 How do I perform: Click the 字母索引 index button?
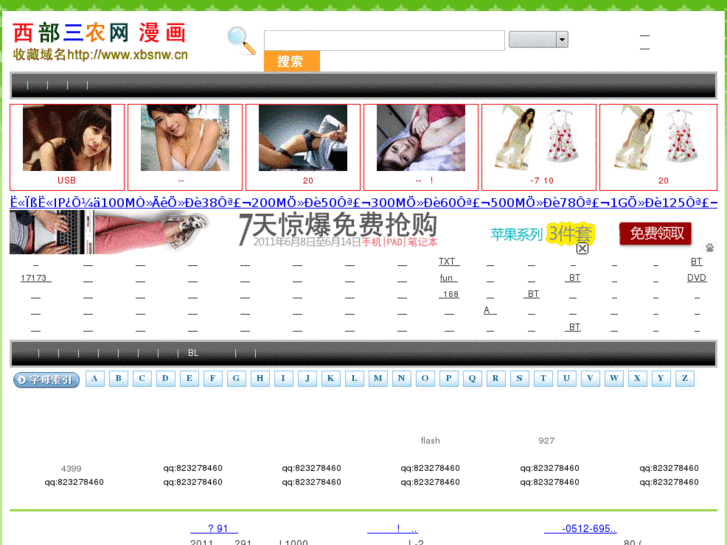click(46, 379)
